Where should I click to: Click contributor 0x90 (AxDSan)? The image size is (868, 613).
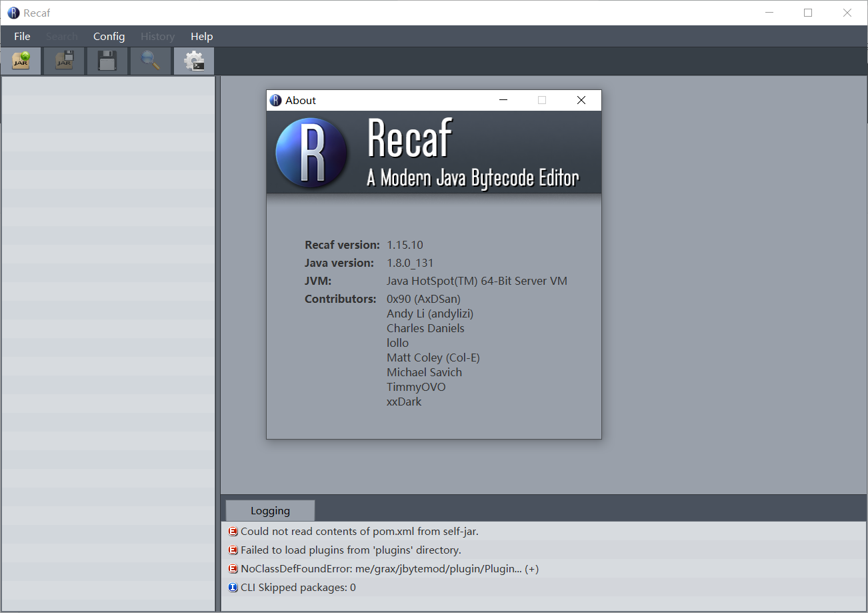[423, 299]
